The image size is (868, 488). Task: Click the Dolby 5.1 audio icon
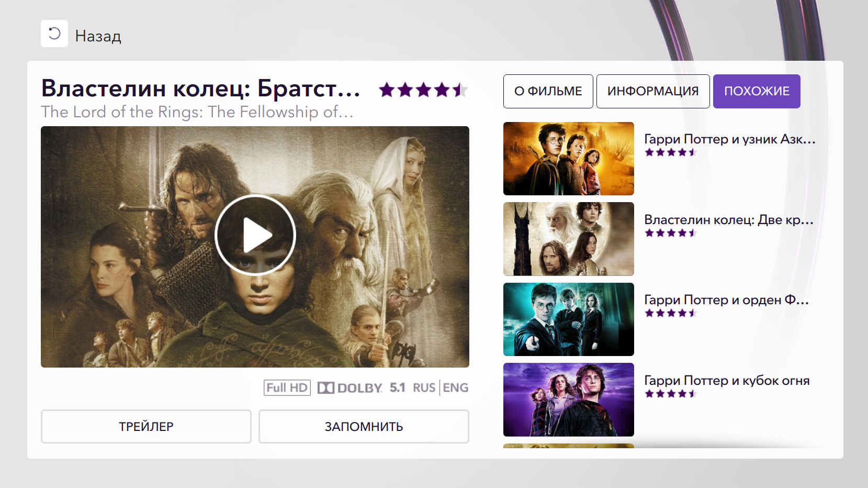362,387
